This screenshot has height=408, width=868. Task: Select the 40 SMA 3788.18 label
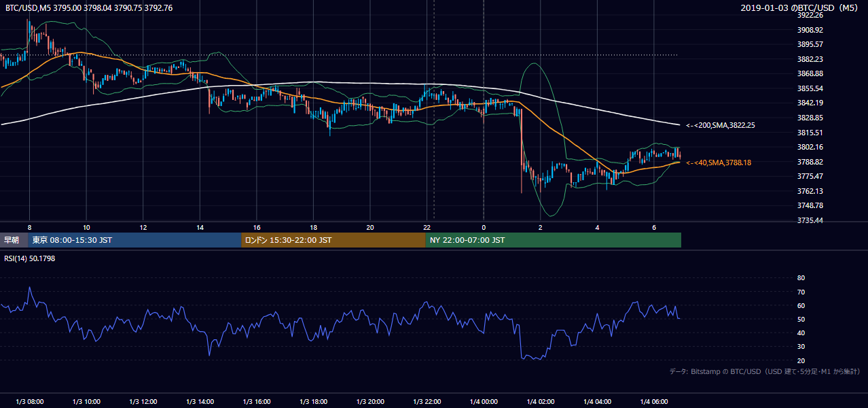point(719,163)
